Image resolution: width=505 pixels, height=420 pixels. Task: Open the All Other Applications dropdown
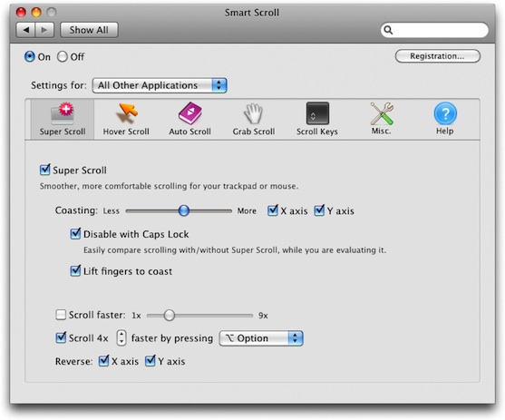(x=160, y=85)
